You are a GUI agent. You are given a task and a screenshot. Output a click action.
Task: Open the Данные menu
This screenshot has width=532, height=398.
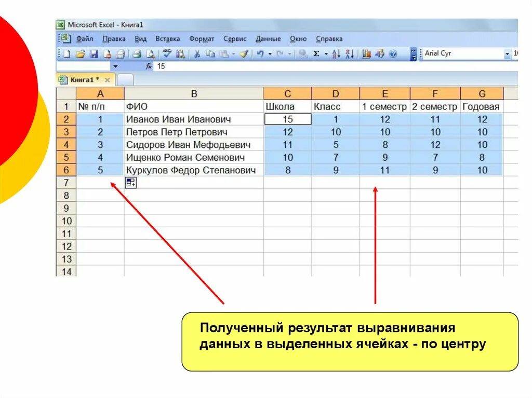coord(268,38)
